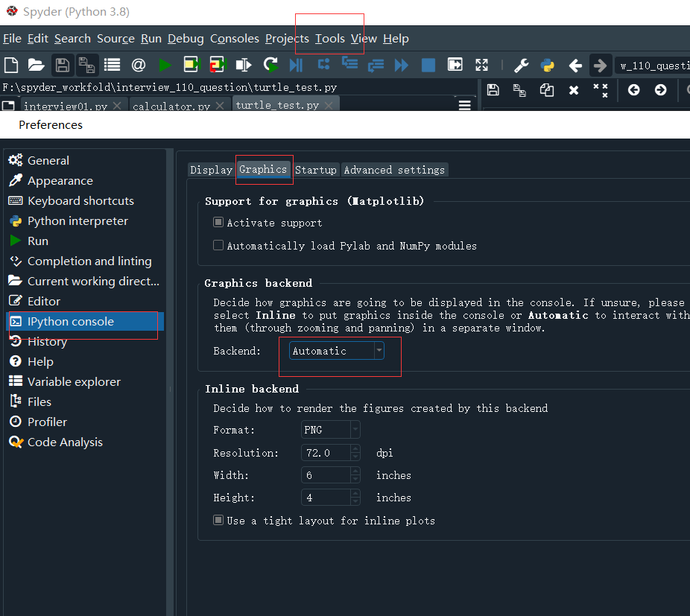Step into function debug icon

pos(349,63)
